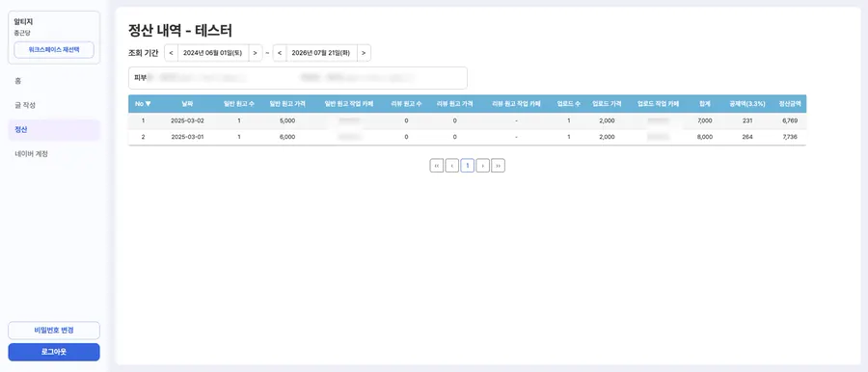Click the 업로드 가격 column header
This screenshot has height=372, width=868.
[607, 104]
